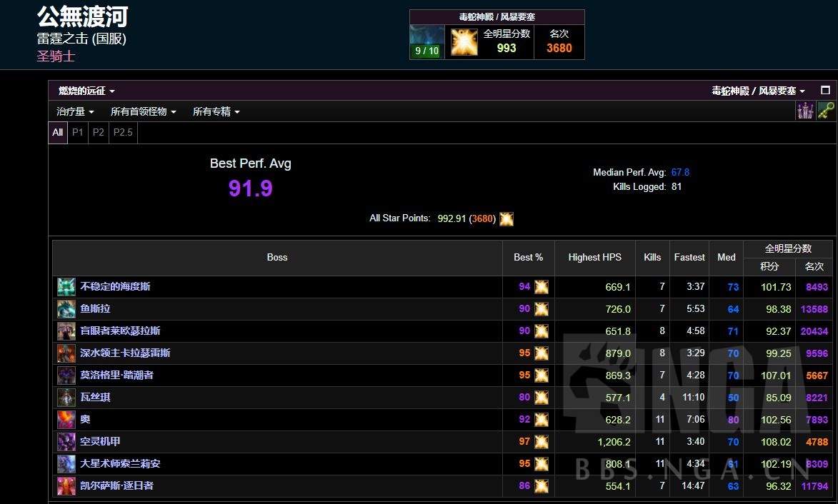Switch to the P2 tab
This screenshot has height=504, width=838.
point(99,132)
